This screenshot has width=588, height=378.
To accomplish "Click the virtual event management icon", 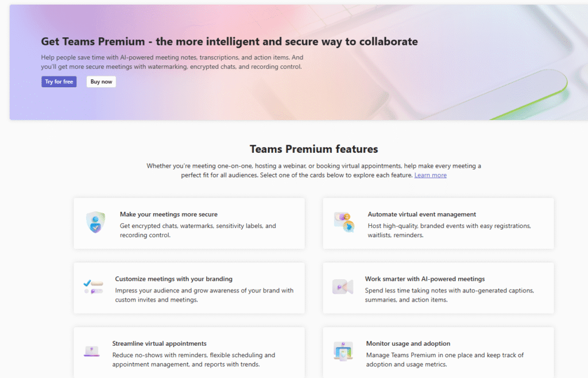I will pos(344,222).
